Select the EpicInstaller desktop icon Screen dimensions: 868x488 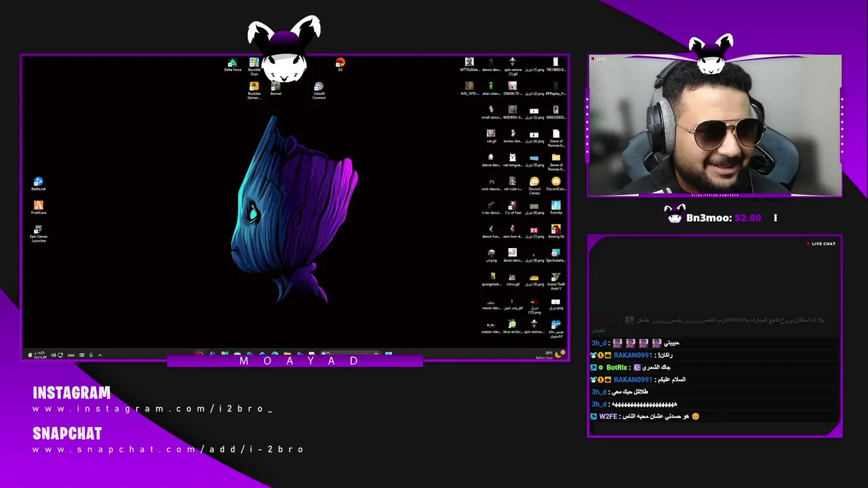[x=556, y=256]
